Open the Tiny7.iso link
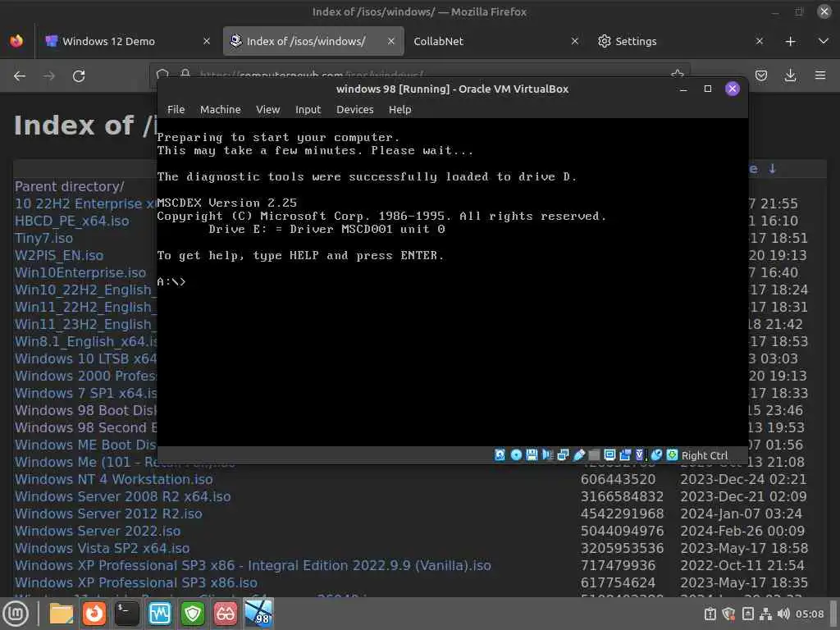 tap(43, 238)
